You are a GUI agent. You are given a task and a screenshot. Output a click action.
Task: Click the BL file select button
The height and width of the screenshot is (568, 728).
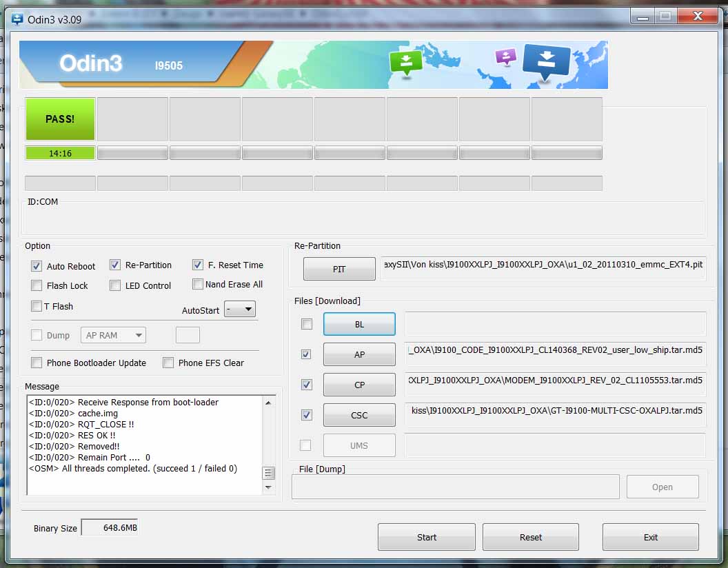pyautogui.click(x=359, y=324)
